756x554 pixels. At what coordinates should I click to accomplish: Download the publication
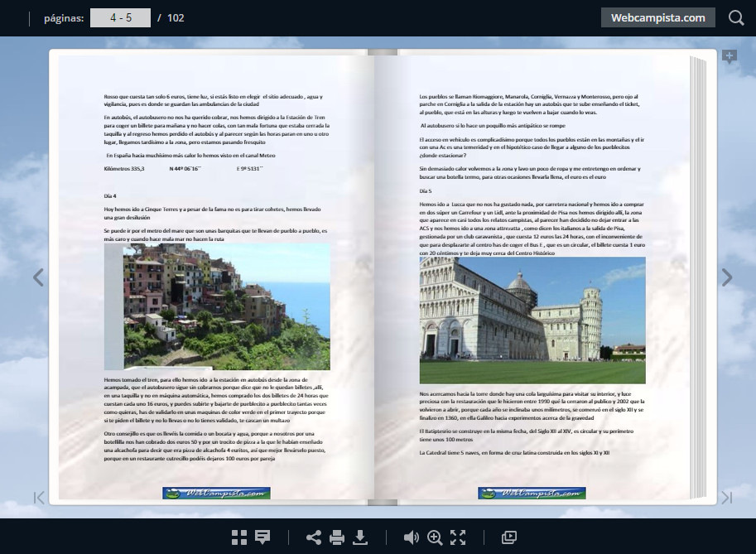[x=360, y=537]
